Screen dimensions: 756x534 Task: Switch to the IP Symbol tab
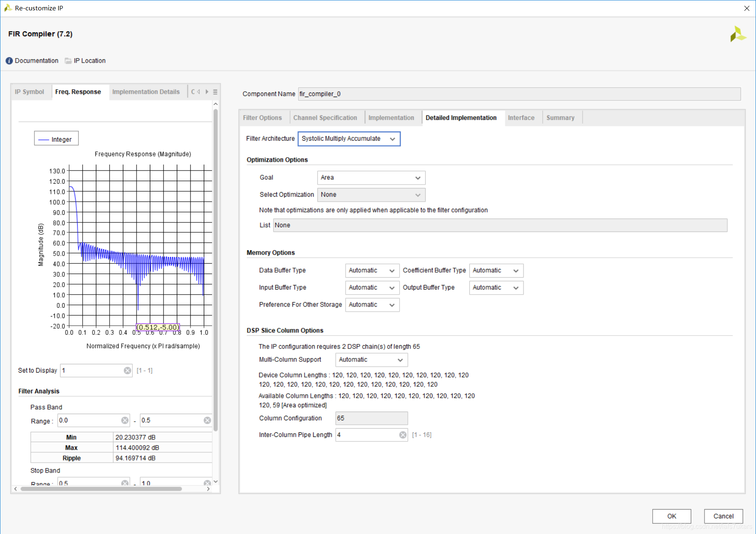tap(29, 92)
